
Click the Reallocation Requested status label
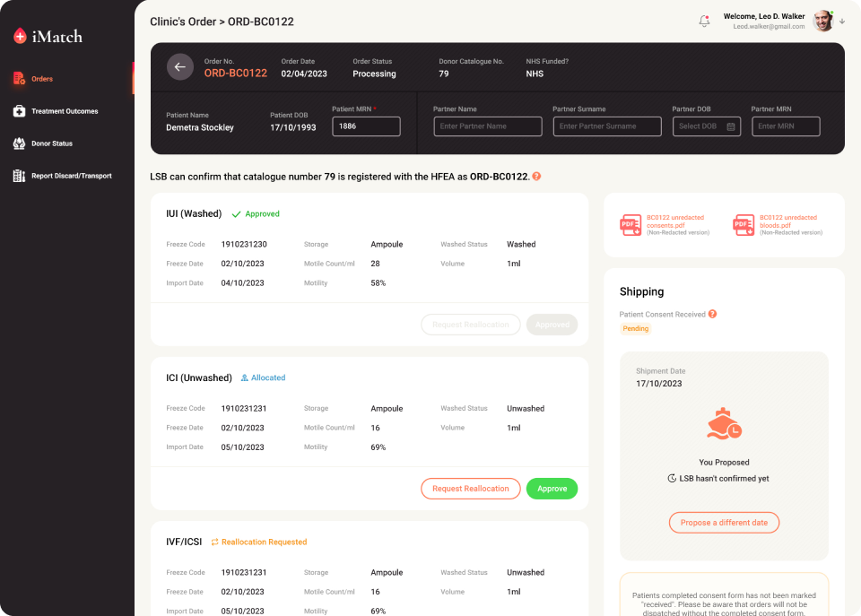tap(264, 542)
